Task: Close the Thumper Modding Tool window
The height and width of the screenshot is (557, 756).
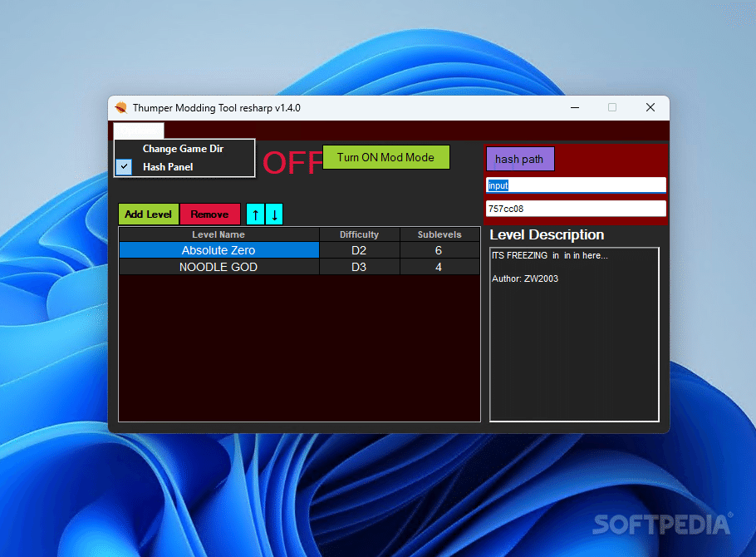Action: [650, 107]
